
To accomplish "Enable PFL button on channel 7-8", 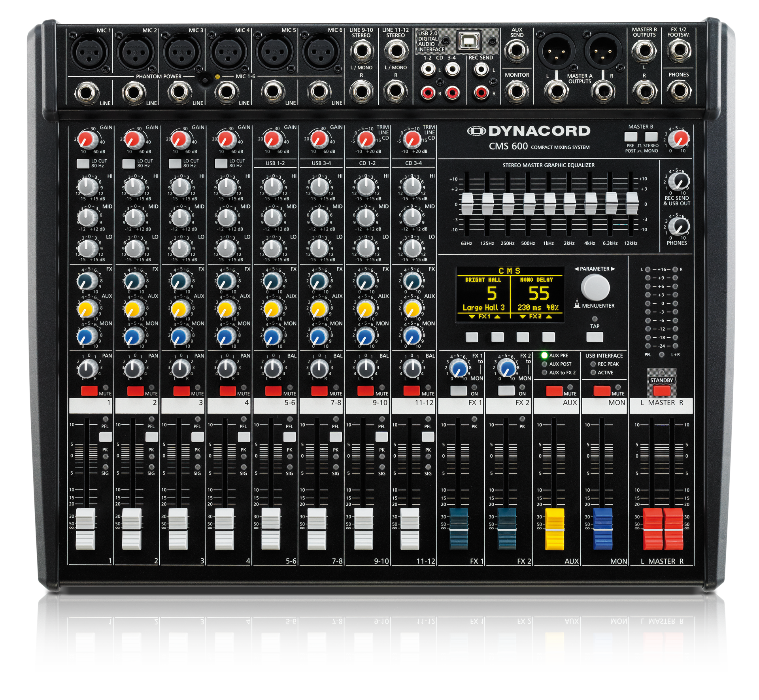I will pos(336,437).
